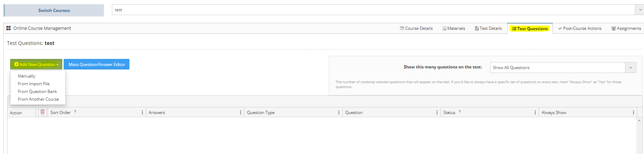The image size is (644, 154).
Task: Choose Manually from the add question menu
Action: (x=27, y=76)
